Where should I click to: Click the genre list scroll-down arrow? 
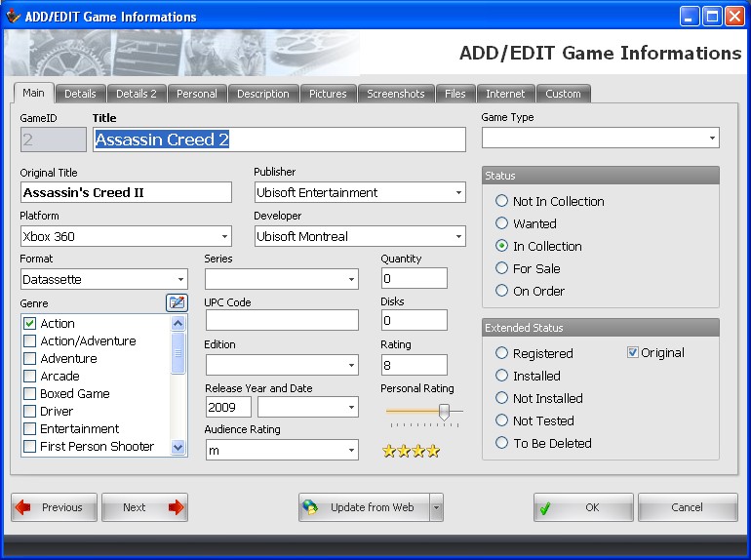(178, 447)
